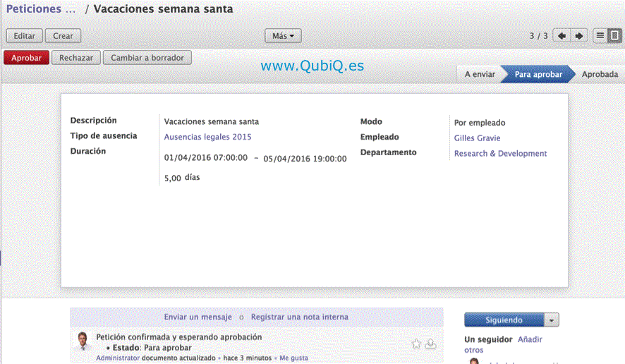Viewport: 625px width, 364px height.
Task: Go to the previous record arrow
Action: coord(562,36)
